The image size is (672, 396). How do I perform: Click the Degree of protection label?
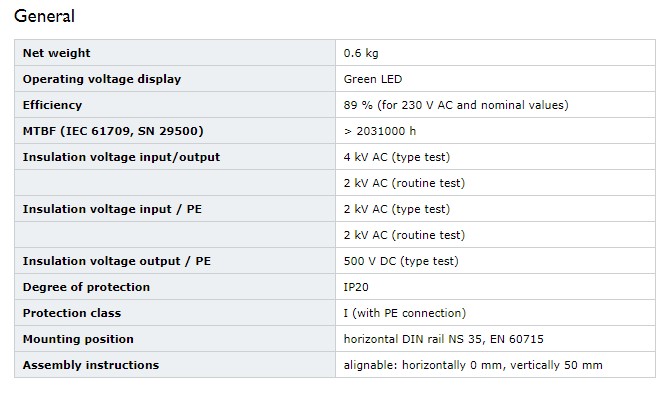(86, 287)
